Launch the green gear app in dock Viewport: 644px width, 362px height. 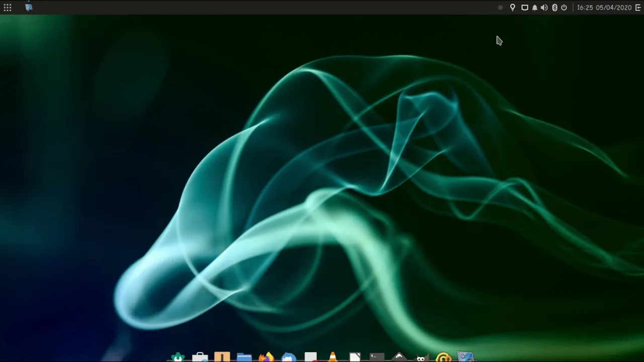(178, 356)
